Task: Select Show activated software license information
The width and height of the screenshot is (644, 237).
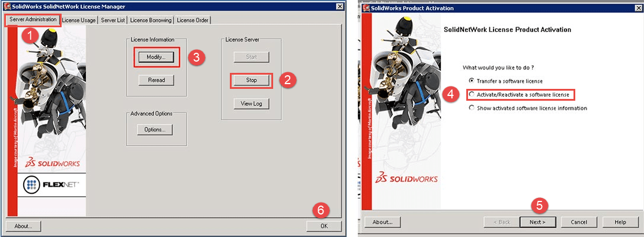Action: 472,108
